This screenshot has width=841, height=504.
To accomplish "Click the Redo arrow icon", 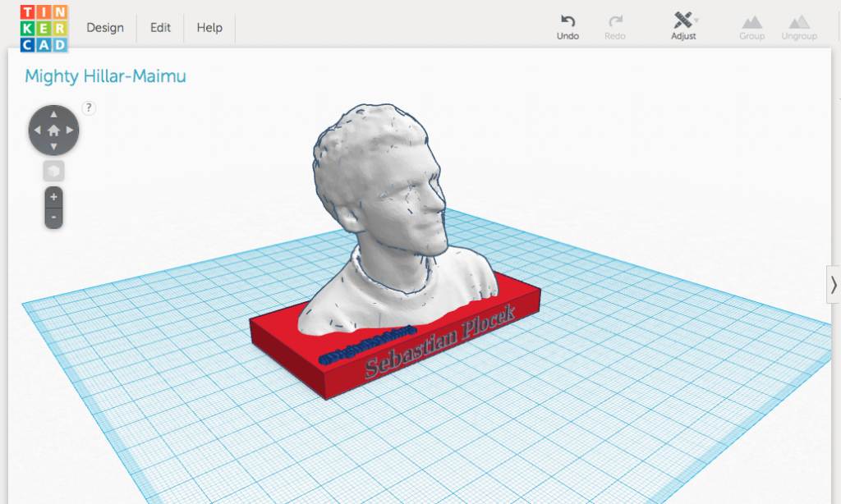I will 614,21.
